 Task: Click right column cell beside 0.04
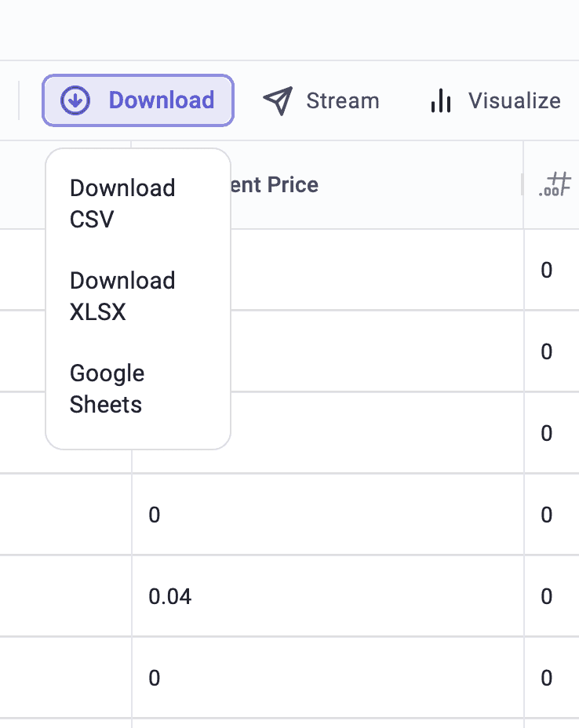(x=552, y=596)
